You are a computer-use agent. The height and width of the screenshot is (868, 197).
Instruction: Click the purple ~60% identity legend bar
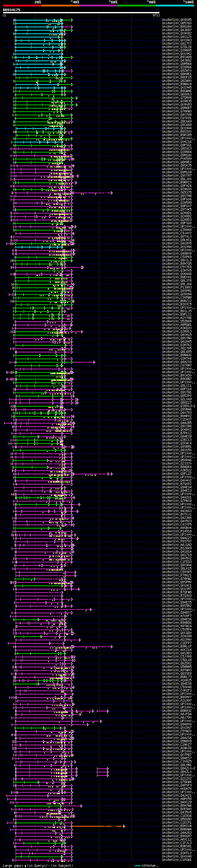[x=99, y=6]
